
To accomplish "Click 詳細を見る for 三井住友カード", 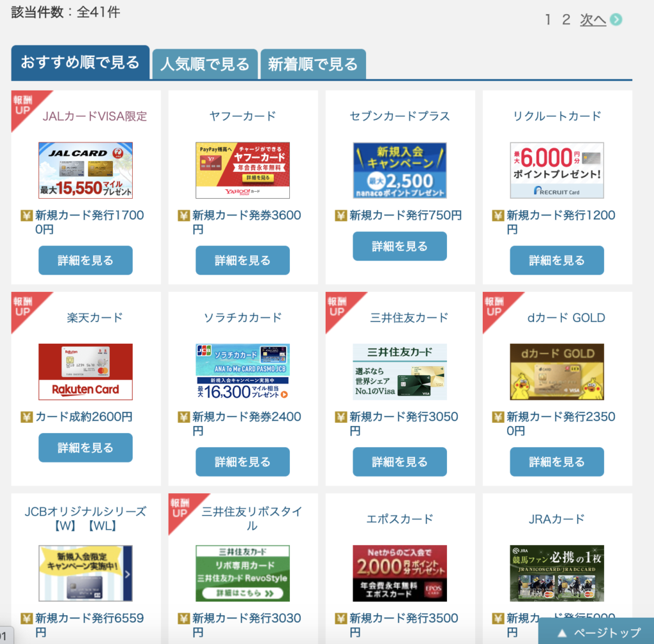I will pos(400,462).
